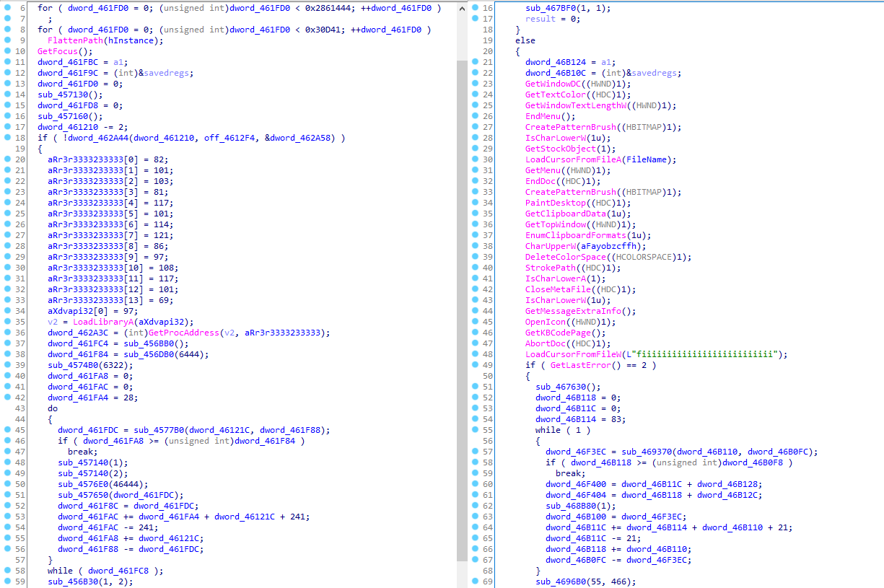The width and height of the screenshot is (884, 588).
Task: Click off_4612F4 argument
Action: coord(229,138)
